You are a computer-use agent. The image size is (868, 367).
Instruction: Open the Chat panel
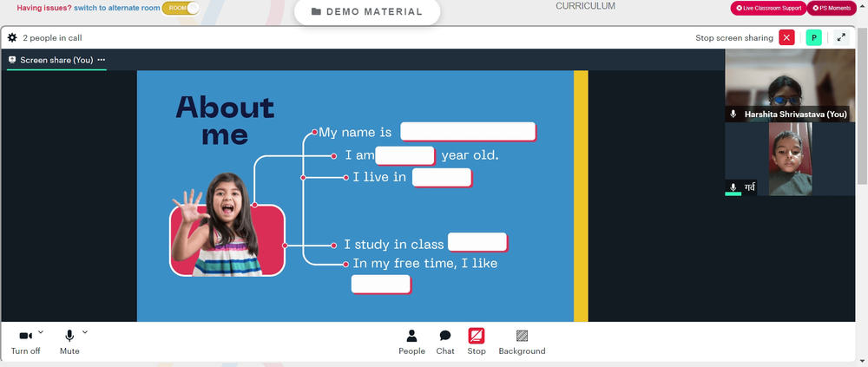[x=445, y=342]
